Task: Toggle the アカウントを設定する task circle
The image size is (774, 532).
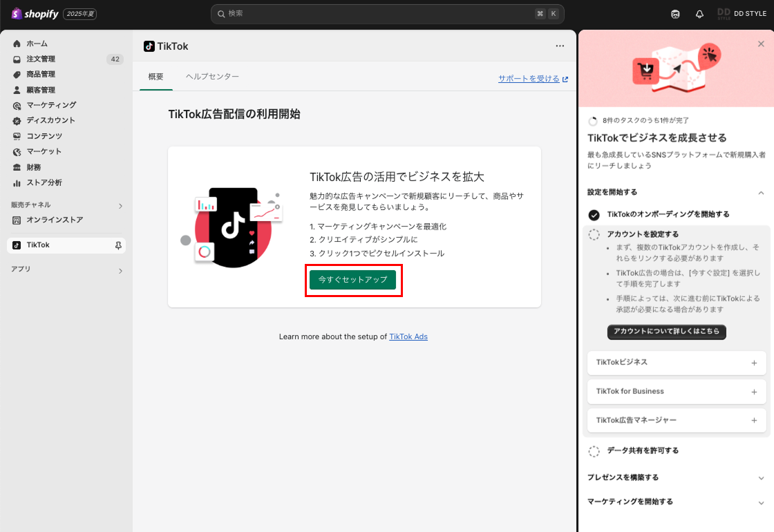Action: 594,234
